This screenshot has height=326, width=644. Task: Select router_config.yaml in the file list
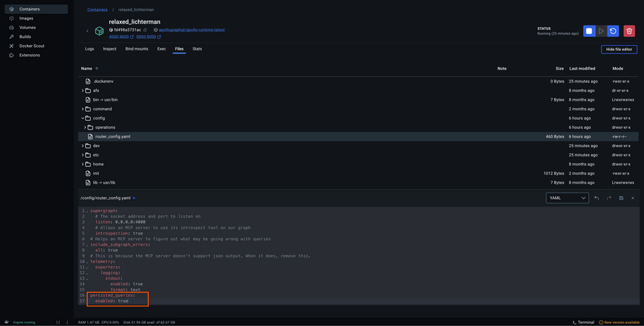[113, 137]
